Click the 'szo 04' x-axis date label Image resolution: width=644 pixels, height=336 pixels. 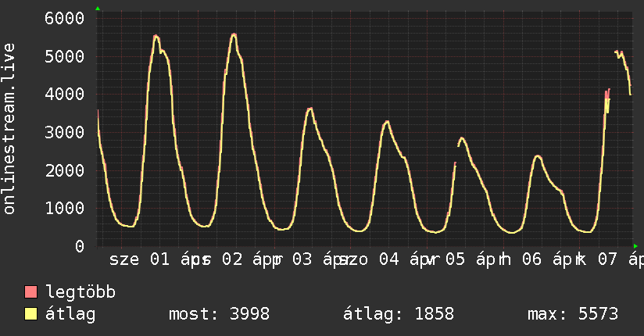[x=368, y=259]
